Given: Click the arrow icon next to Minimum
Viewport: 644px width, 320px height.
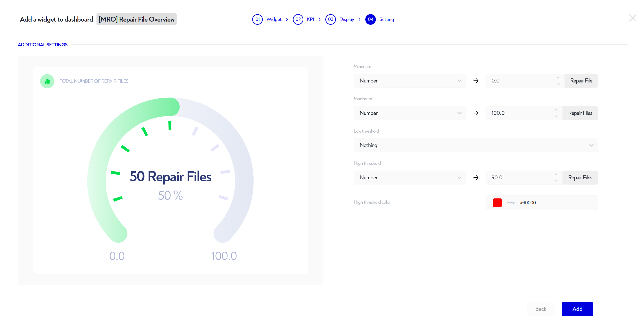Looking at the screenshot, I should [476, 81].
